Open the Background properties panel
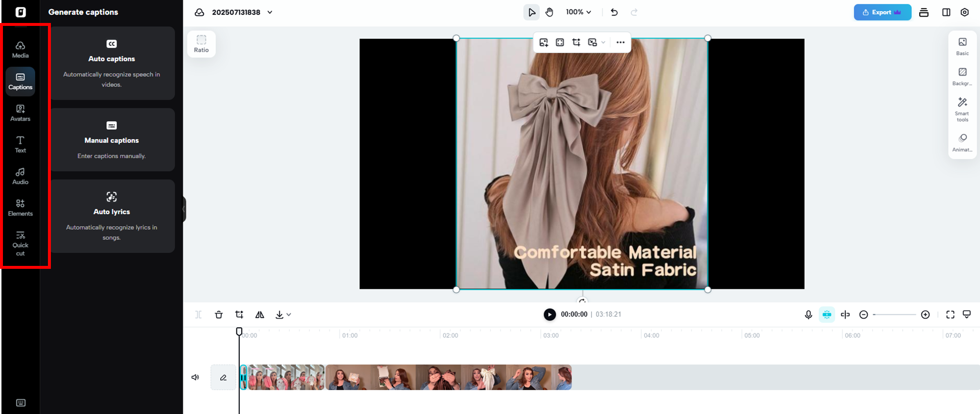Screen dimensions: 980x414 coord(962,77)
